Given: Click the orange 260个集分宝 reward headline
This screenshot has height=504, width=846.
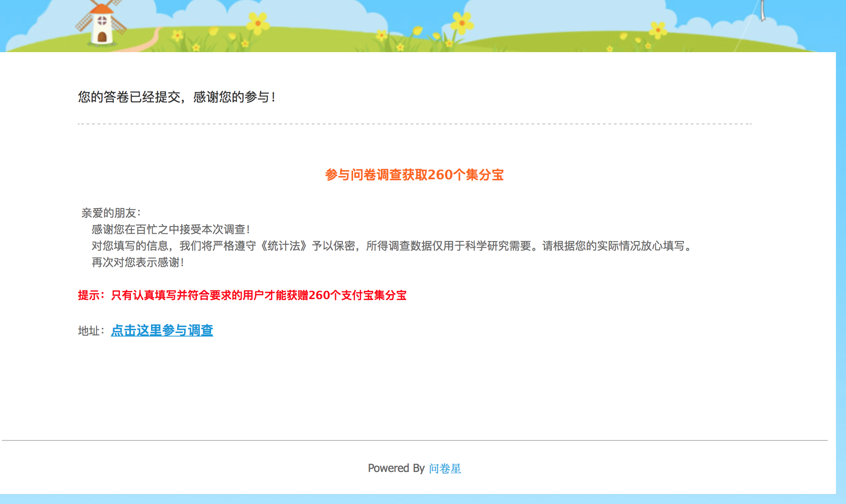Looking at the screenshot, I should [414, 175].
